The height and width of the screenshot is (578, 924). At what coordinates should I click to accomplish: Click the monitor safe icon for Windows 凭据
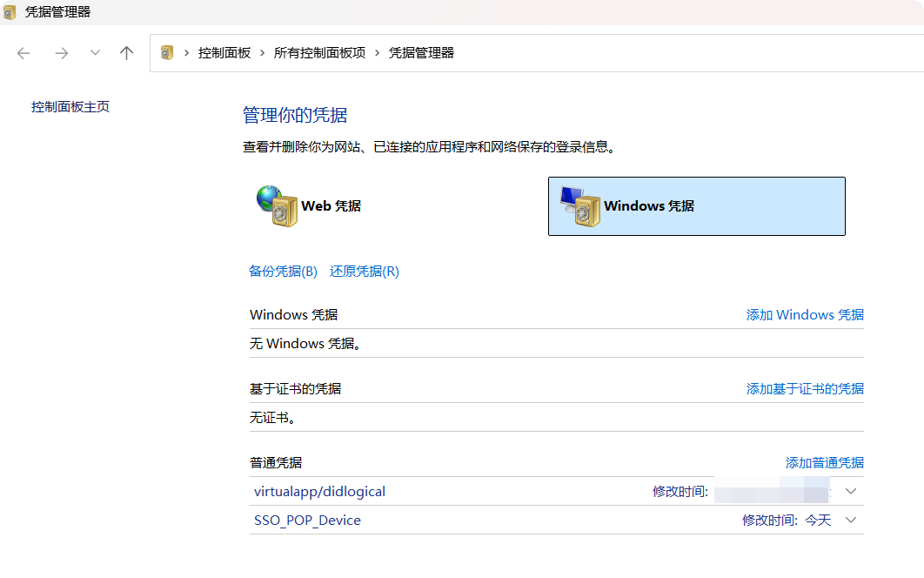(579, 205)
